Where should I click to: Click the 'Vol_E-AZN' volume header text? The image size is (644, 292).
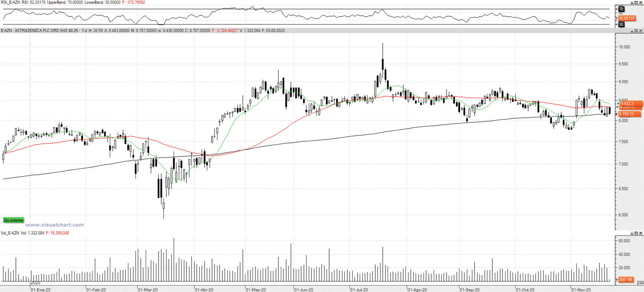[10, 233]
